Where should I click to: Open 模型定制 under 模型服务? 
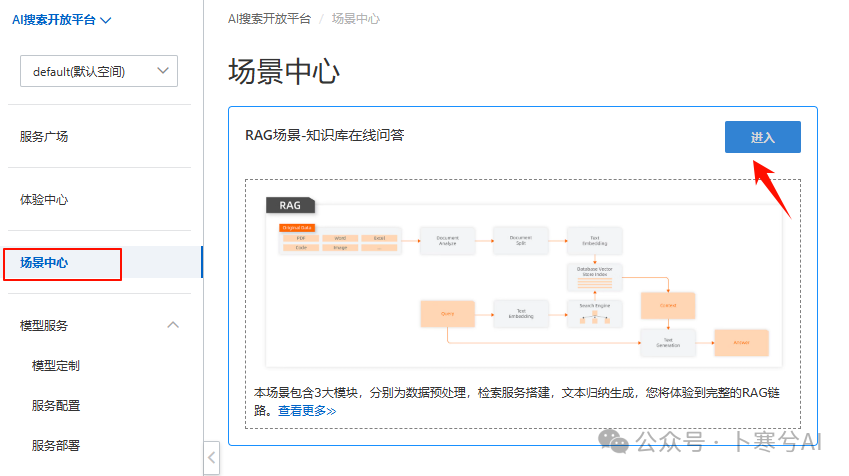coord(56,366)
